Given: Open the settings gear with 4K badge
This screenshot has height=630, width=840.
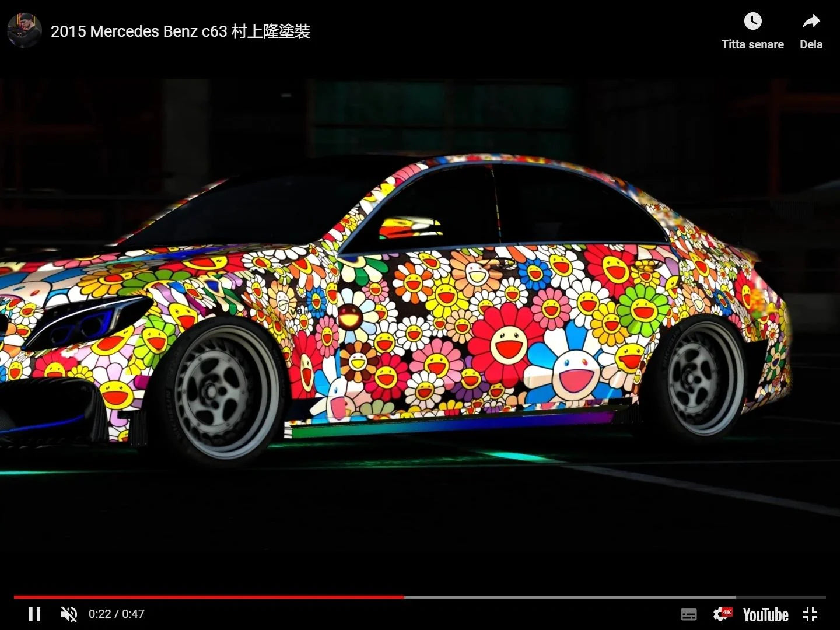Looking at the screenshot, I should pyautogui.click(x=722, y=614).
